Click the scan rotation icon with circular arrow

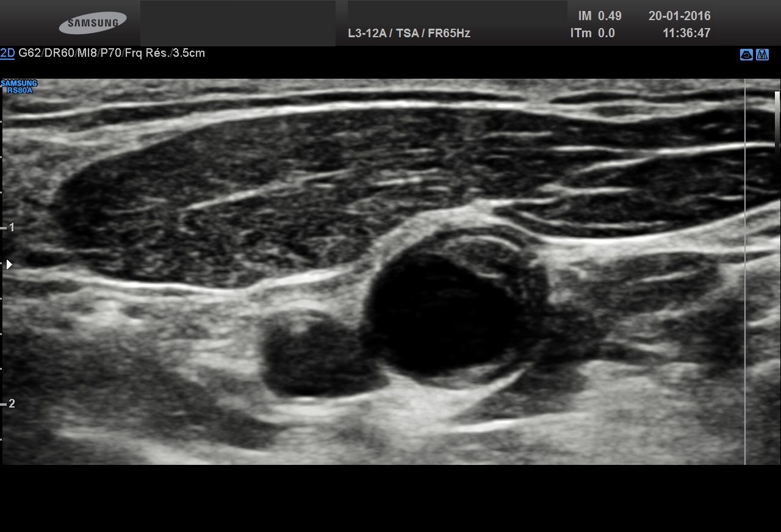[x=746, y=54]
